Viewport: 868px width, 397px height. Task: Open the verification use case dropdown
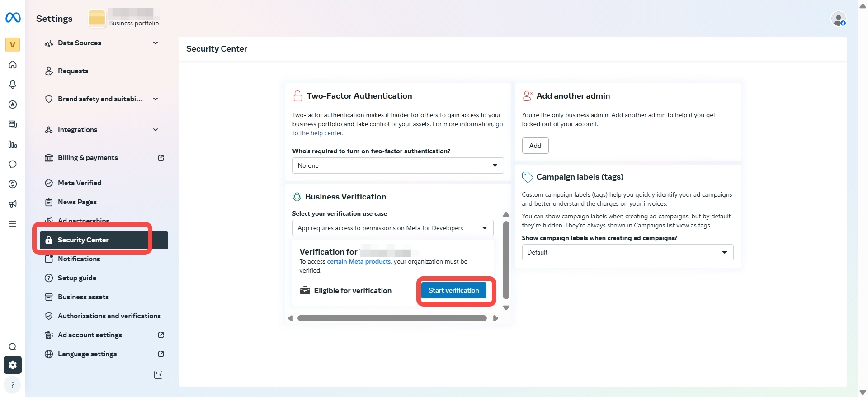392,228
